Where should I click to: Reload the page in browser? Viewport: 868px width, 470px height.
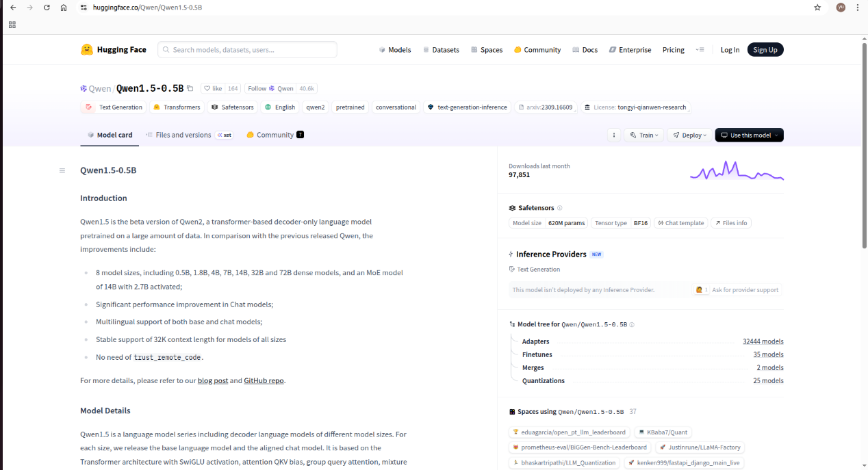coord(47,8)
